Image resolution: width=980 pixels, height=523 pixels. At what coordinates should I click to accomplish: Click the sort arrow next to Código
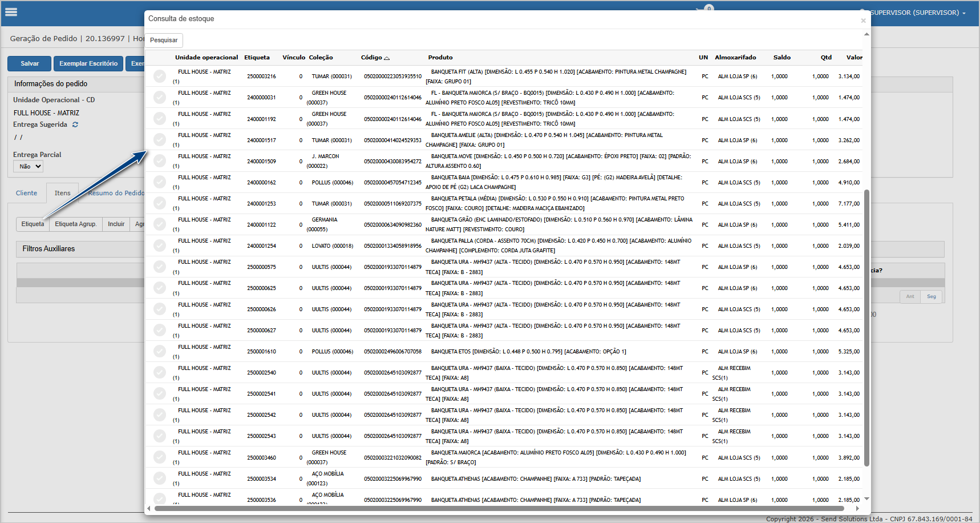pyautogui.click(x=387, y=58)
